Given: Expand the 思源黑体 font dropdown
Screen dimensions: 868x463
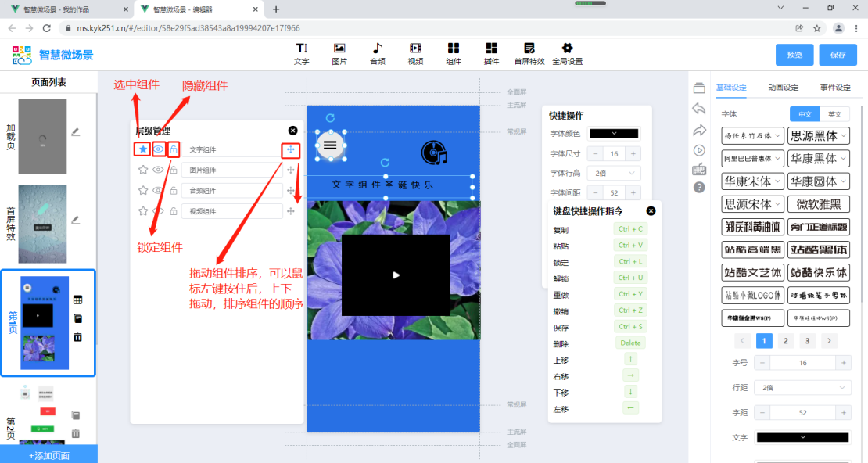Looking at the screenshot, I should (x=818, y=135).
